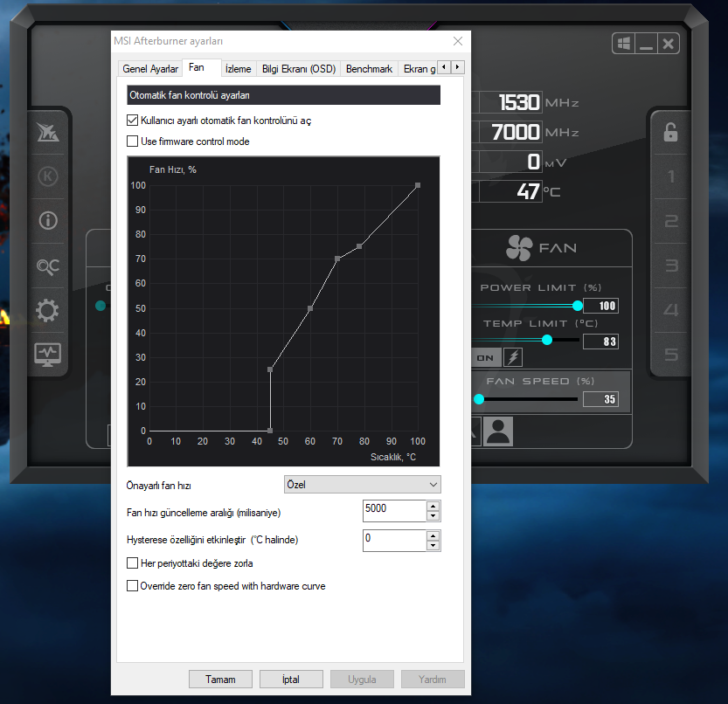Enable Use firmware control mode checkbox
This screenshot has width=728, height=704.
coord(132,141)
